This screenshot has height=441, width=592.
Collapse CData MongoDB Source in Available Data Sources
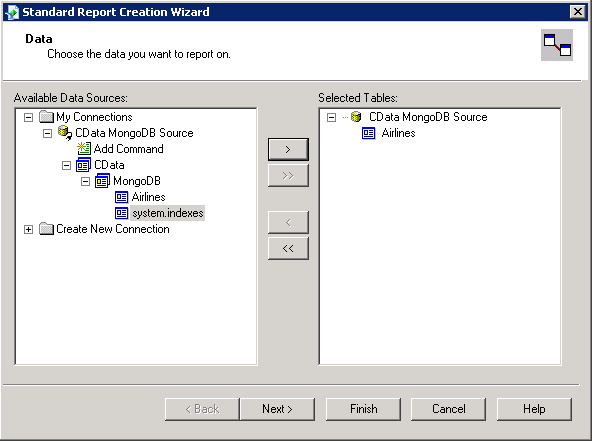(47, 133)
